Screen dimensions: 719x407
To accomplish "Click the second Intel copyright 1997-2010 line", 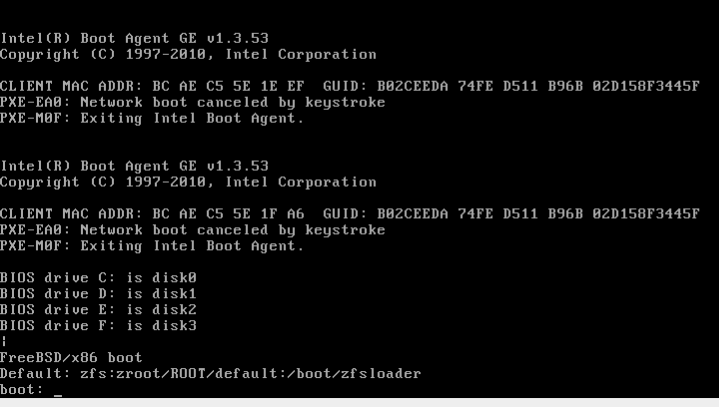I will (x=188, y=182).
